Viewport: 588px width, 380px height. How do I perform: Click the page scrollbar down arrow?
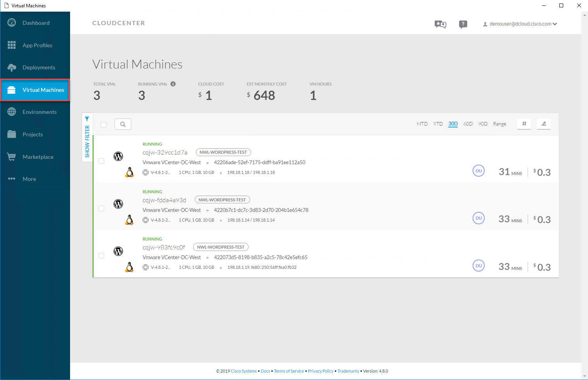click(x=585, y=376)
